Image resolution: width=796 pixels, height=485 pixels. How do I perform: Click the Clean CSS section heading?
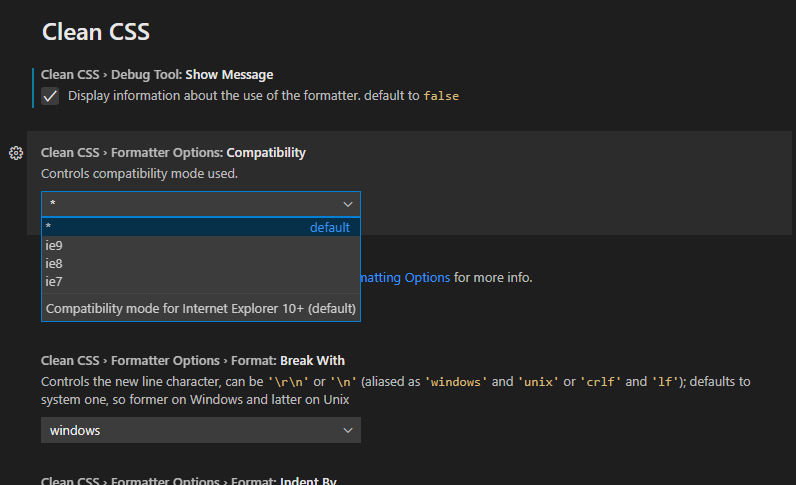[95, 32]
